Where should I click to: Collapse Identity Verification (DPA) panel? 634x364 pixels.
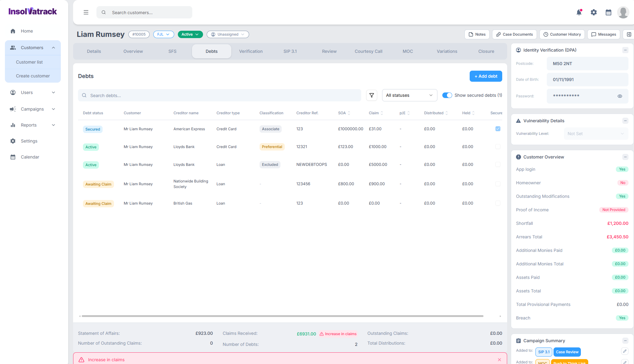pyautogui.click(x=625, y=50)
